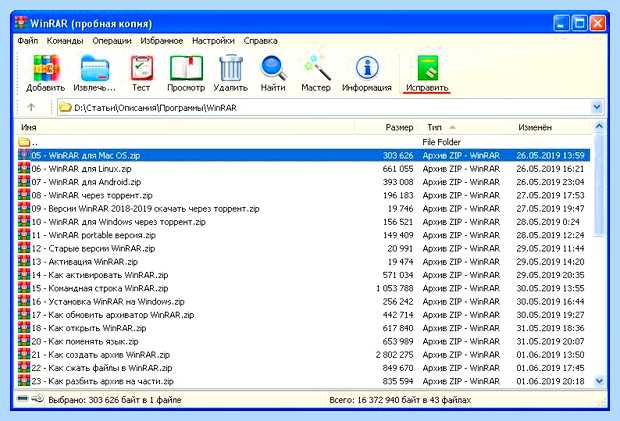620x421 pixels.
Task: Select file 12 - Старые версии WinRAR.zip
Action: (x=304, y=248)
